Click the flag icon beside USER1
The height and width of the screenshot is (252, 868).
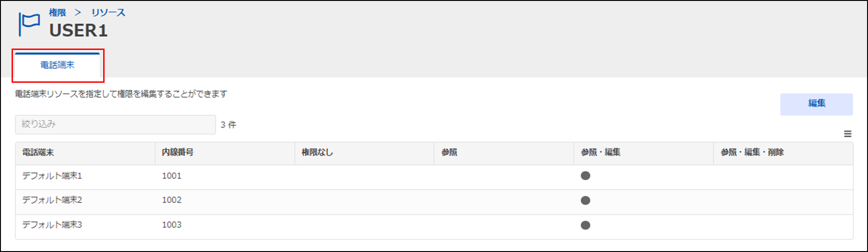pos(29,24)
